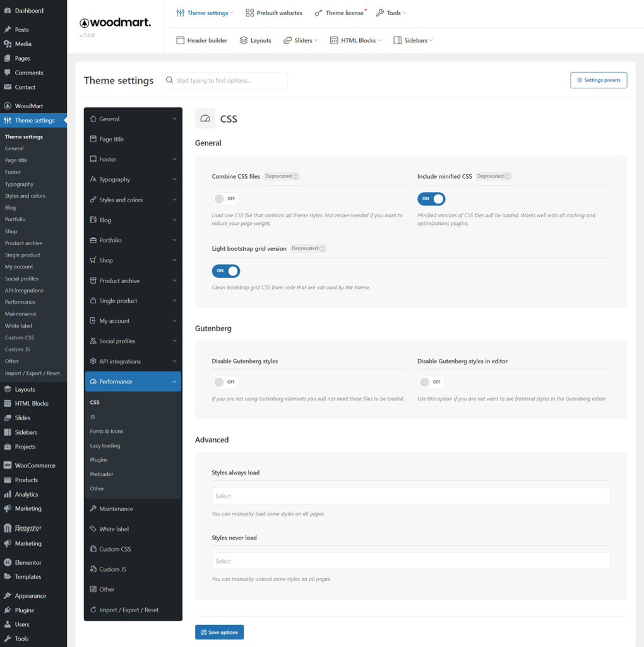Click the Save options button

(219, 632)
